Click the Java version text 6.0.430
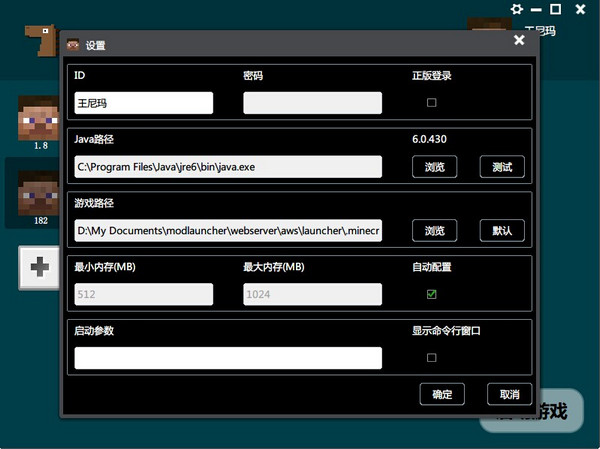 [429, 139]
